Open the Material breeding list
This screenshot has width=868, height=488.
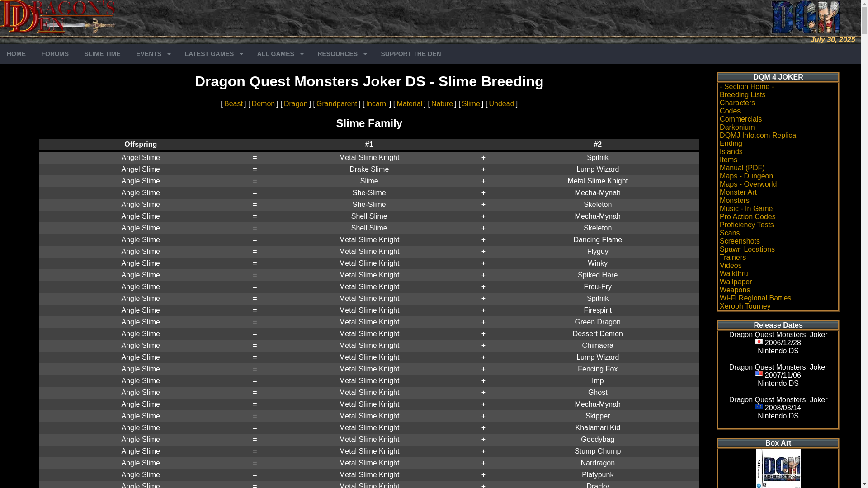[x=410, y=104]
